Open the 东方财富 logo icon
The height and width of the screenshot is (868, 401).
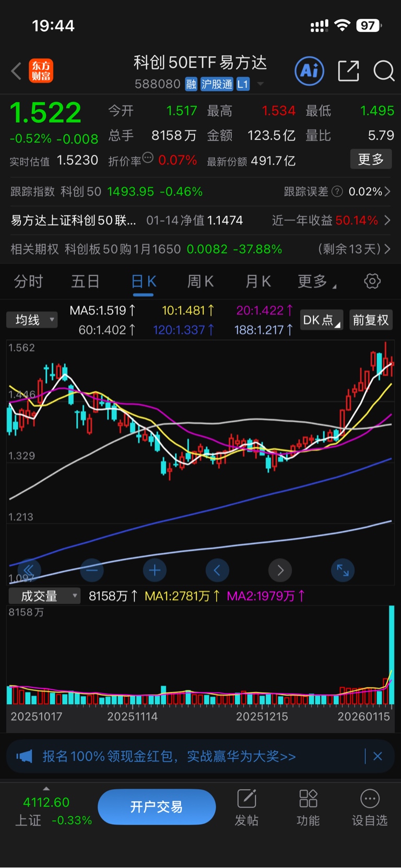tap(41, 71)
